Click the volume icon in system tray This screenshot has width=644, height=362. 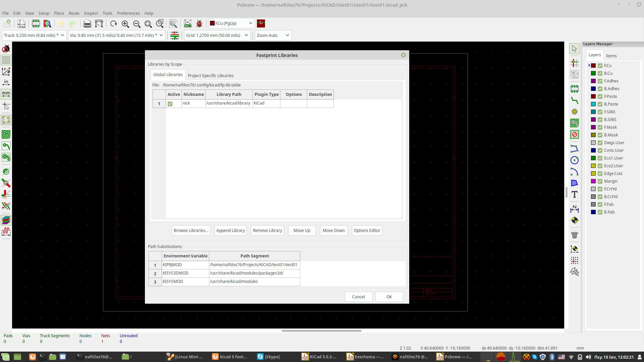(x=588, y=357)
